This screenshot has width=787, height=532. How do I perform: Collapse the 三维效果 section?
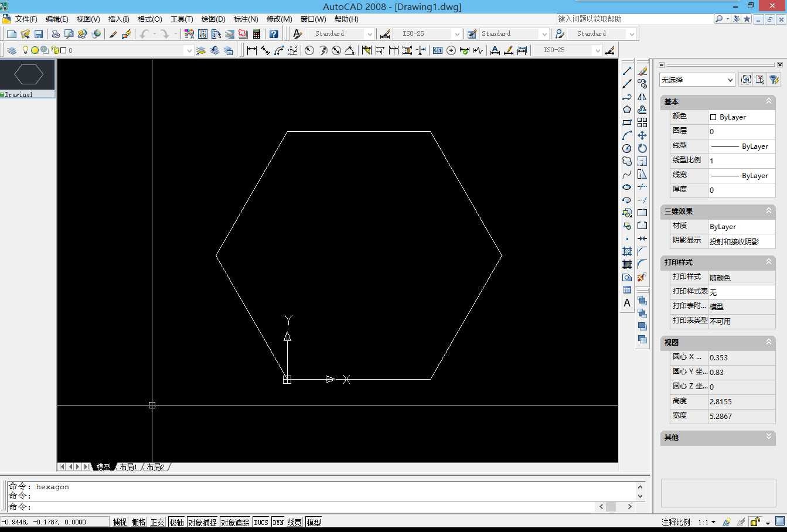pos(769,211)
